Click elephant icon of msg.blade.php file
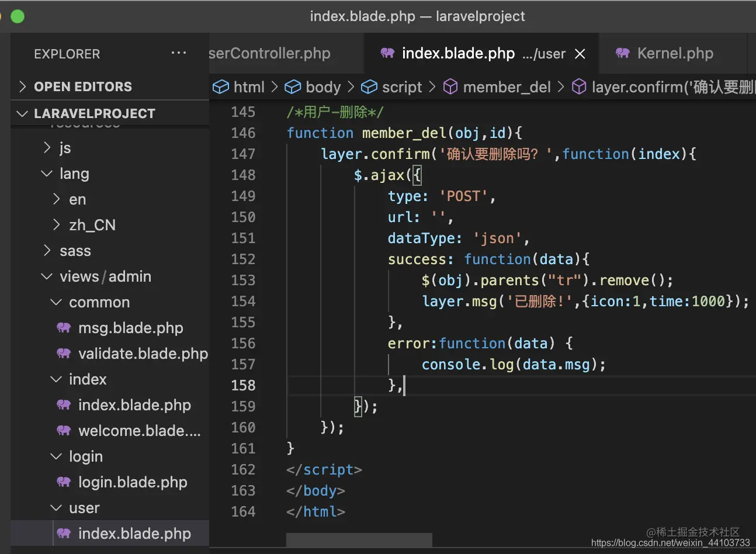Image resolution: width=756 pixels, height=554 pixels. pyautogui.click(x=64, y=328)
